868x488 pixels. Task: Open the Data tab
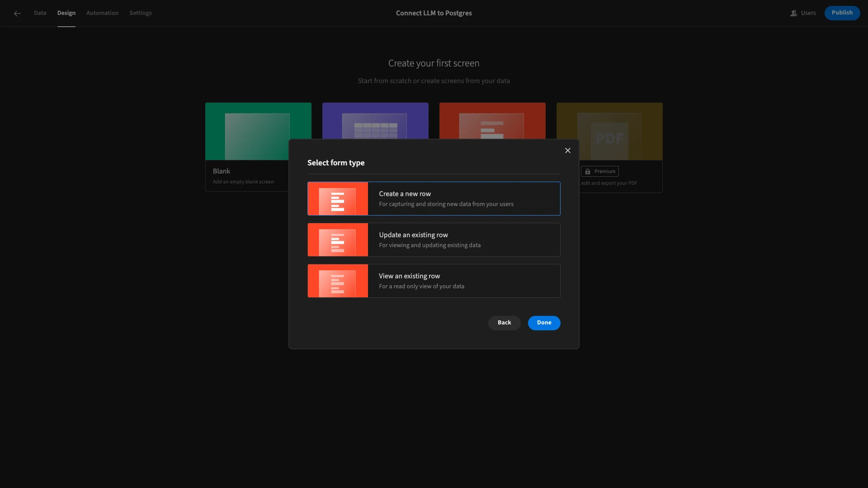click(40, 13)
